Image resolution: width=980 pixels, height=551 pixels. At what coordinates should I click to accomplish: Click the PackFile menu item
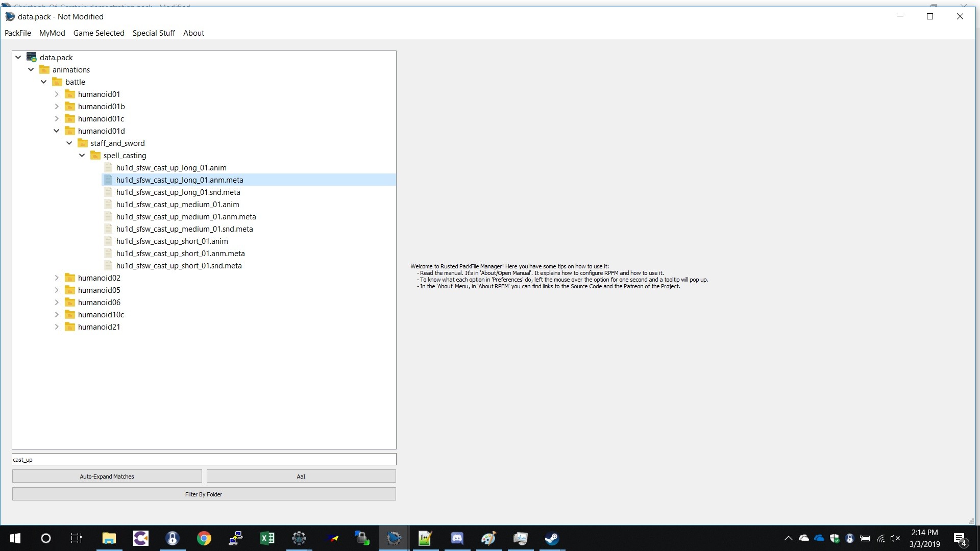[x=17, y=32]
